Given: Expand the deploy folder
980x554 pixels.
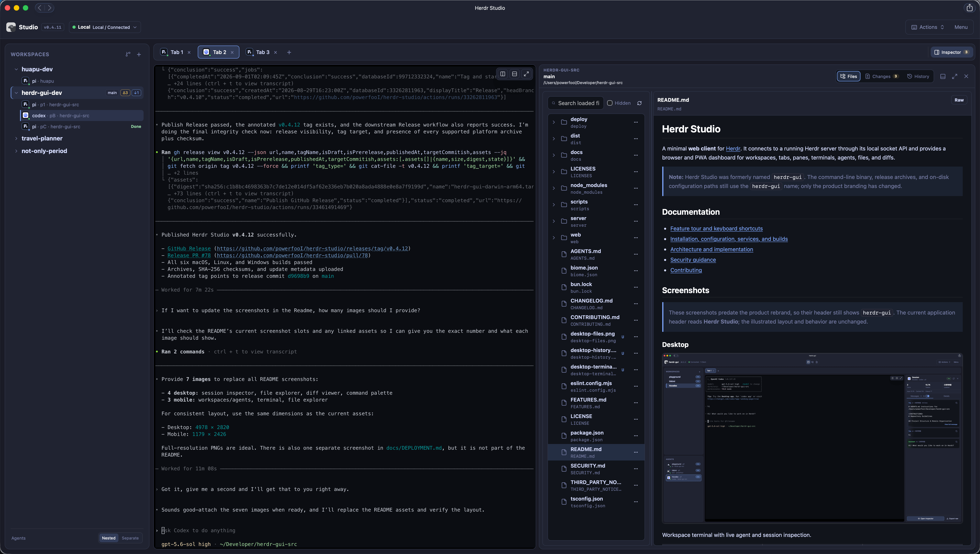Looking at the screenshot, I should [x=553, y=122].
